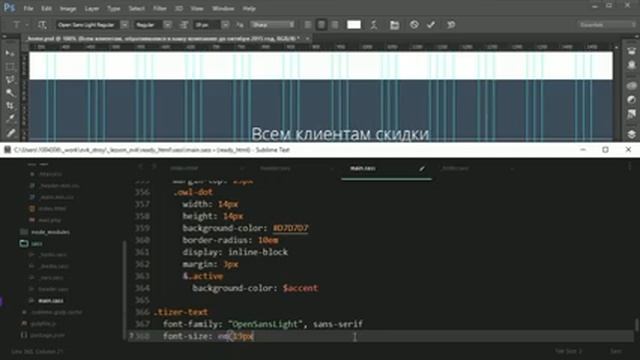Open the 3D menu in Photoshop
This screenshot has height=360, width=640.
click(179, 9)
